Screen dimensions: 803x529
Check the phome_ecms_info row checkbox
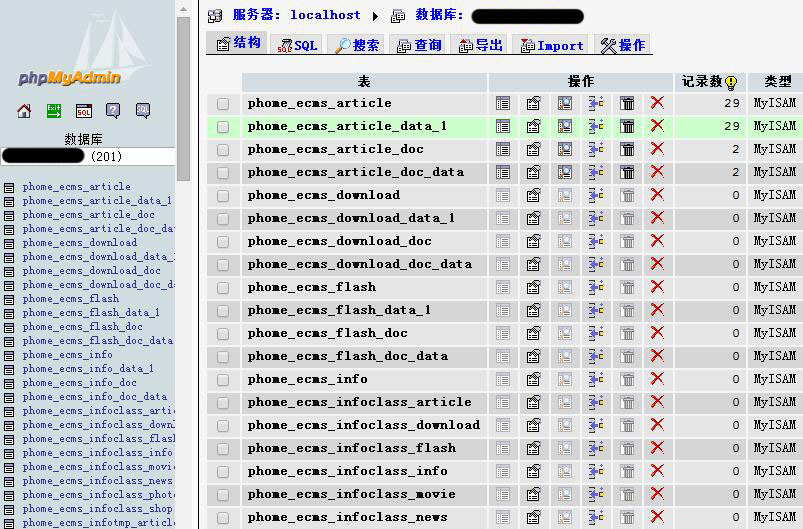(223, 380)
